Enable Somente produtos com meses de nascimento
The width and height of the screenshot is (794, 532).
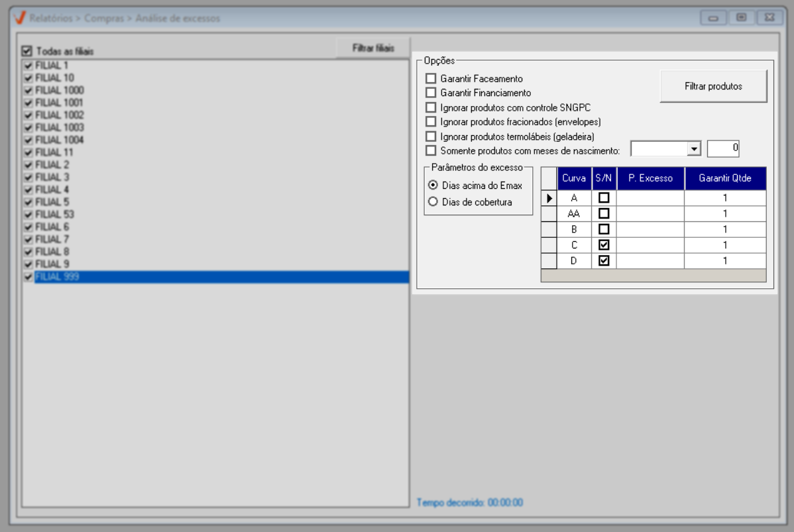431,150
